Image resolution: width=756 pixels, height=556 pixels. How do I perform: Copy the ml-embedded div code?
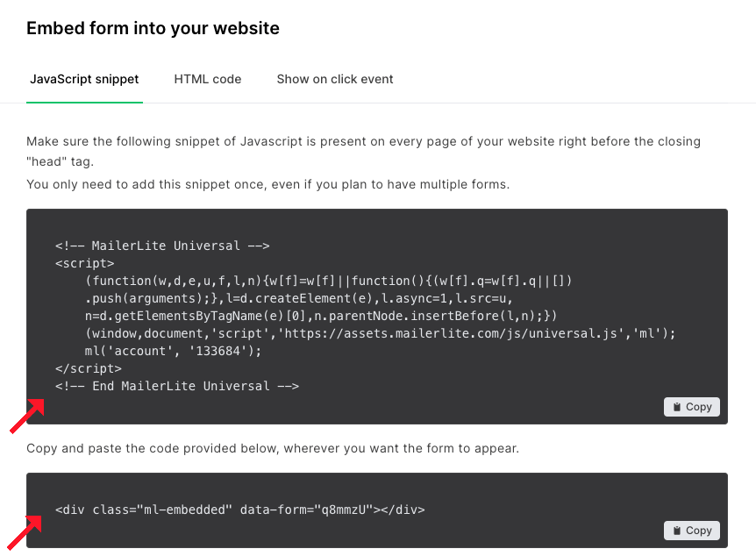click(692, 531)
